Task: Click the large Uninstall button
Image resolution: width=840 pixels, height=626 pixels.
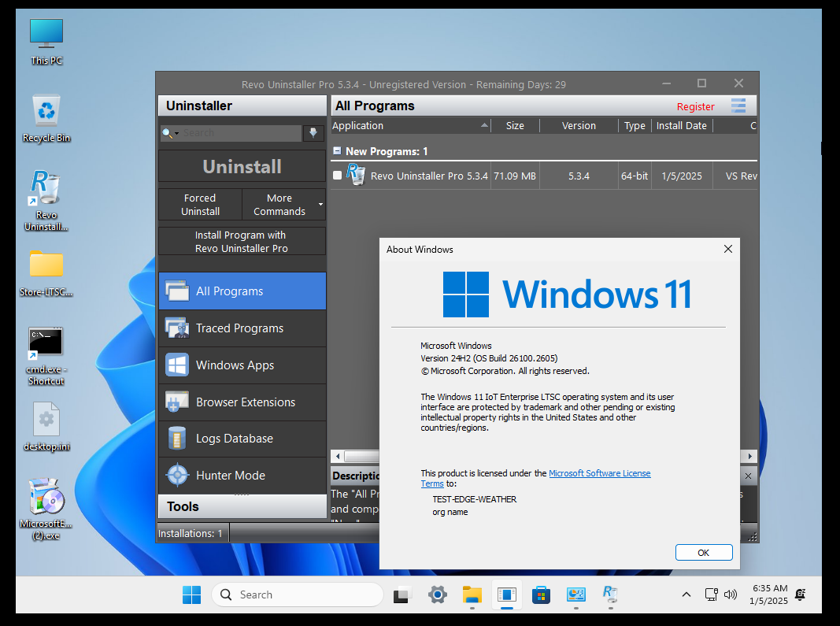Action: click(x=242, y=167)
